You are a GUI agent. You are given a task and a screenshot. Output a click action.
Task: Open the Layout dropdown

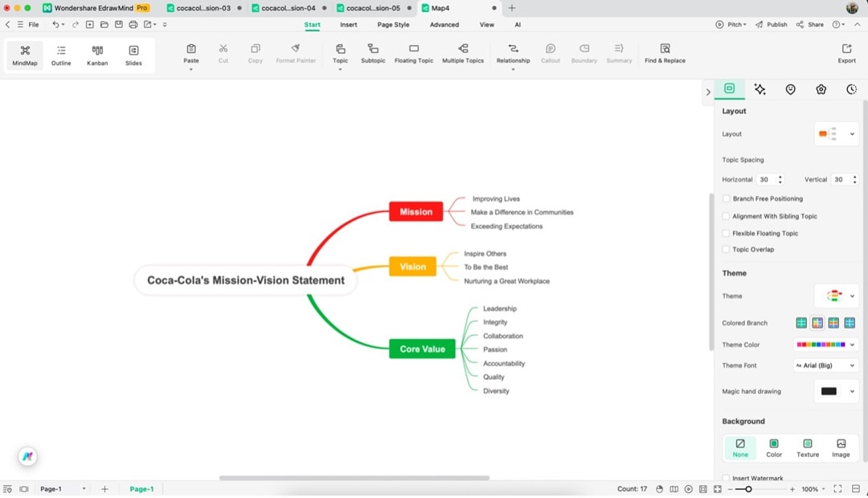(x=836, y=134)
